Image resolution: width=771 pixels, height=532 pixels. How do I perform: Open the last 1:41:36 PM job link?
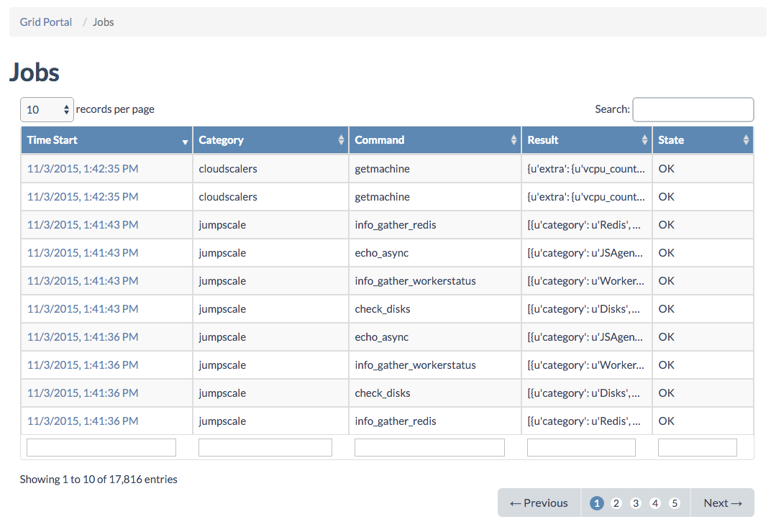[x=83, y=421]
